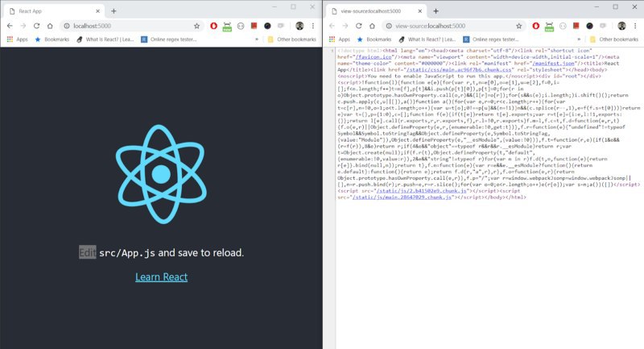Open Bookmarks folder in right window
644x349 pixels.
(374, 39)
